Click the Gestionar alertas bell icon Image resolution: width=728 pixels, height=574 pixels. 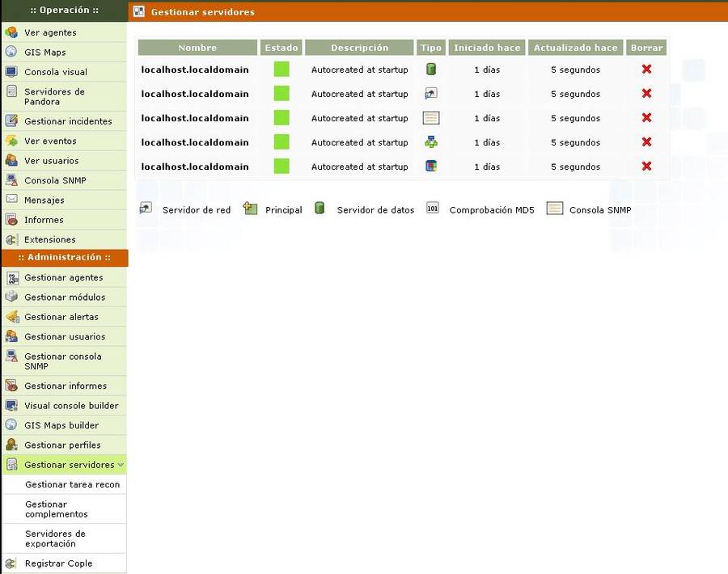pos(11,317)
